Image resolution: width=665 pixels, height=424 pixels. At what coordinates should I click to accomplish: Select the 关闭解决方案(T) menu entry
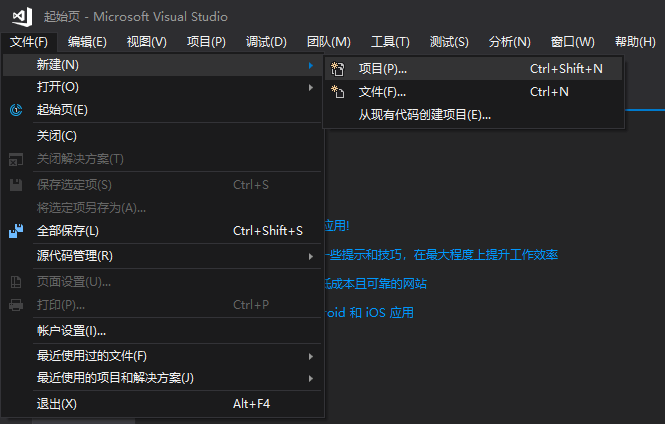pos(162,159)
